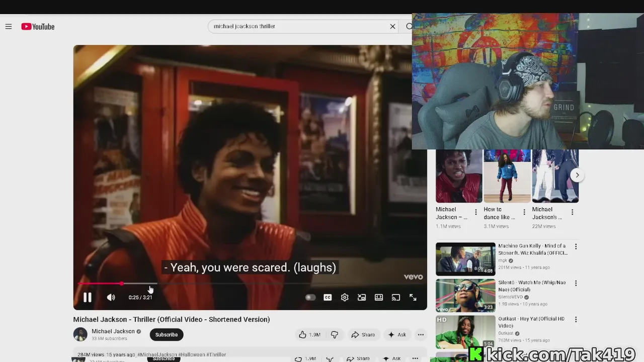Click the search field text
The image size is (644, 362).
click(245, 26)
